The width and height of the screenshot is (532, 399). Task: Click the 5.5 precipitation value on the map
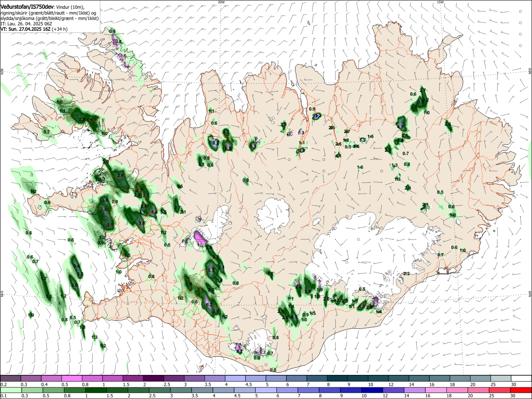(211, 270)
